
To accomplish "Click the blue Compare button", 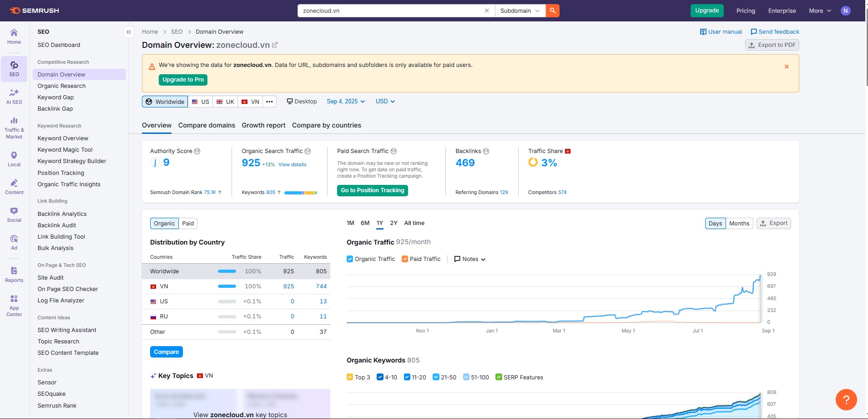I will (167, 352).
